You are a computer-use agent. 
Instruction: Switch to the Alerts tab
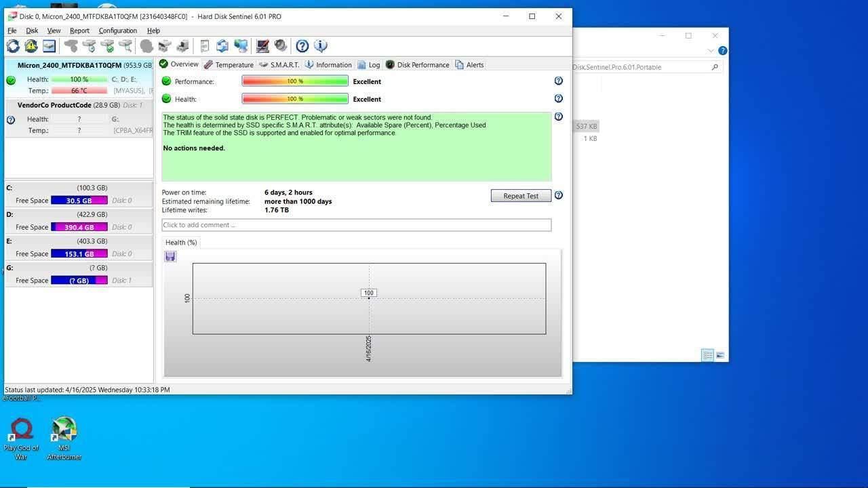point(469,64)
